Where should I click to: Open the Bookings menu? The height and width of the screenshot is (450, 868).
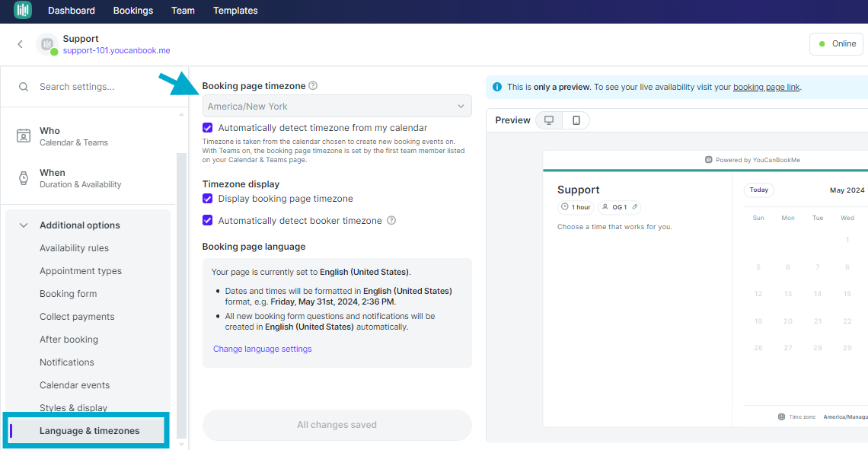tap(132, 11)
